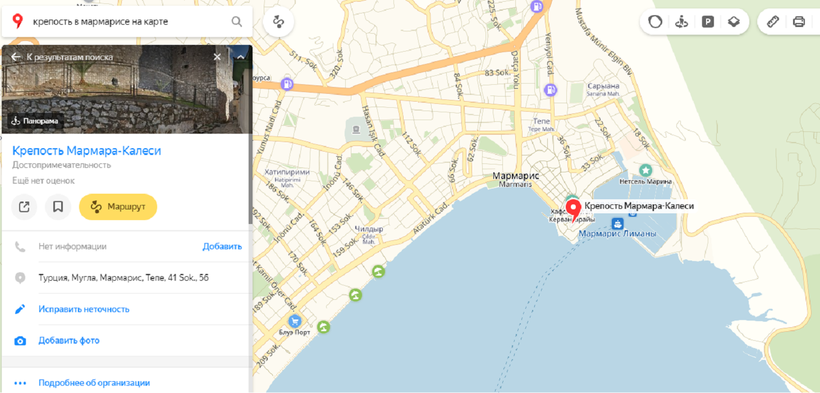
Task: Toggle street panoramas layer icon
Action: click(x=681, y=22)
